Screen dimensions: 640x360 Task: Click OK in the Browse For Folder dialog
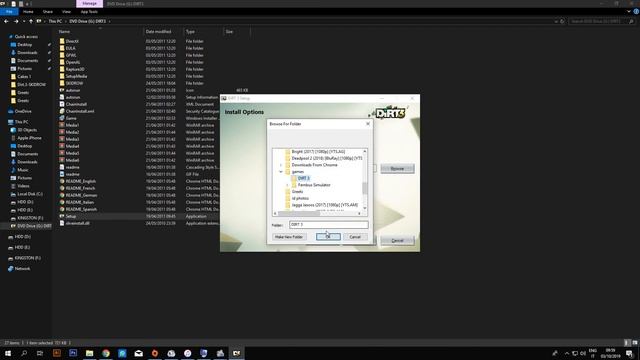tap(328, 237)
